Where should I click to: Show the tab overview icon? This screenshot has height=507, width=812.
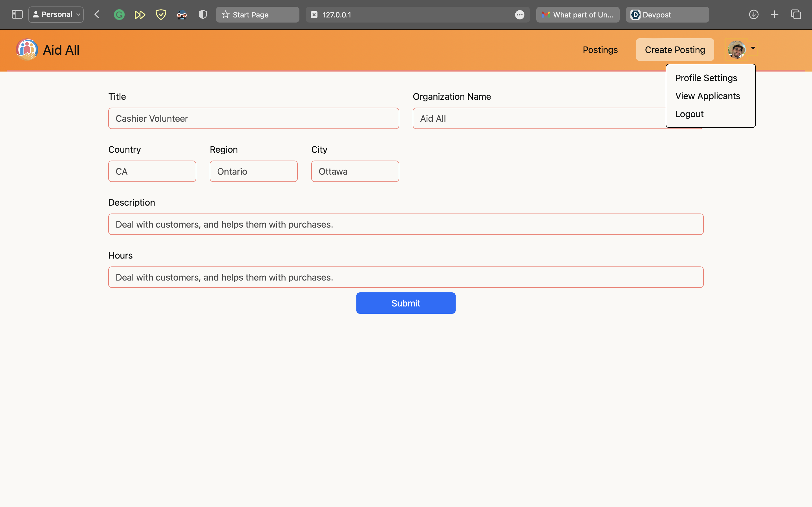(796, 14)
